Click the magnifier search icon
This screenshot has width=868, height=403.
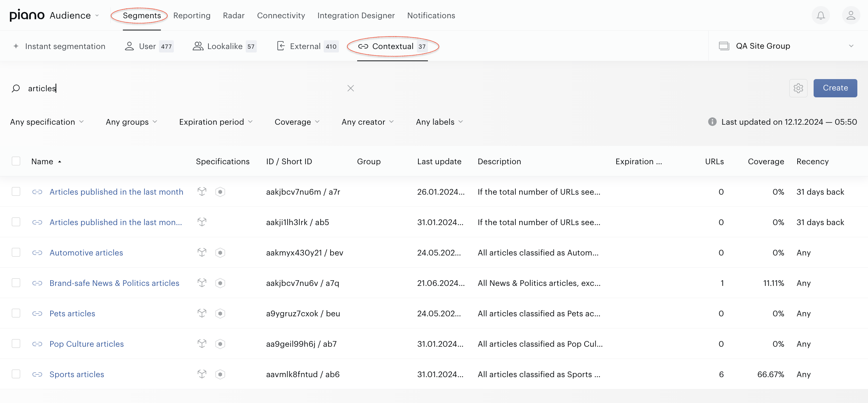[16, 89]
